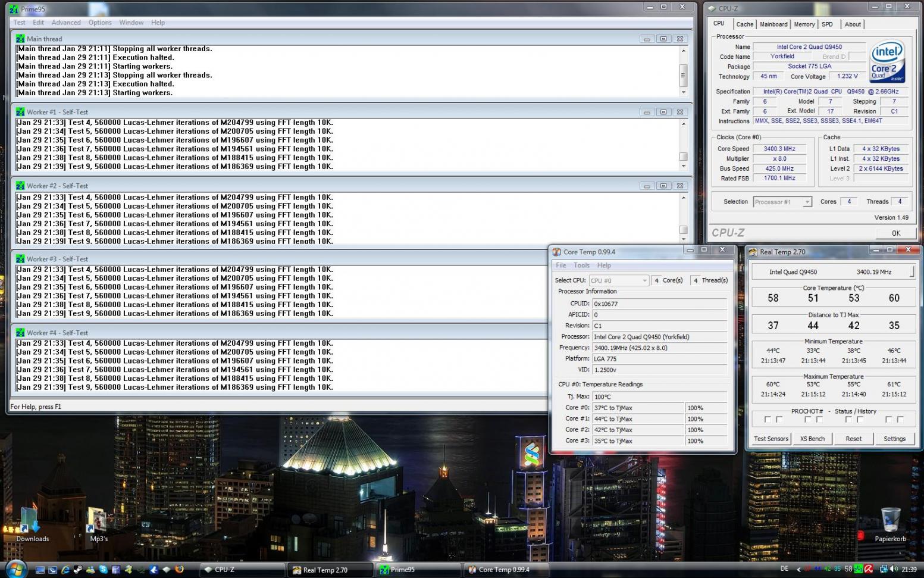Click the Intel Core 2 Quad logo
Viewport: 924px width, 578px height.
887,62
